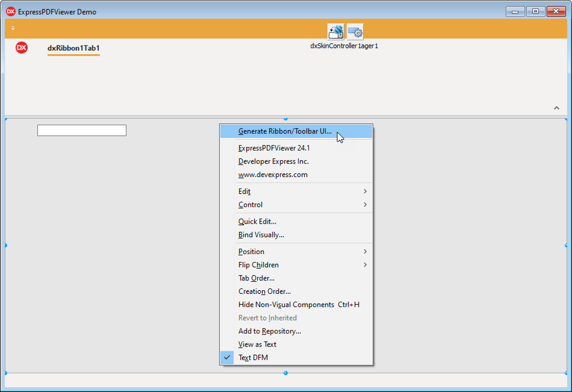572x392 pixels.
Task: Click the DX application button in ribbon
Action: 21,48
